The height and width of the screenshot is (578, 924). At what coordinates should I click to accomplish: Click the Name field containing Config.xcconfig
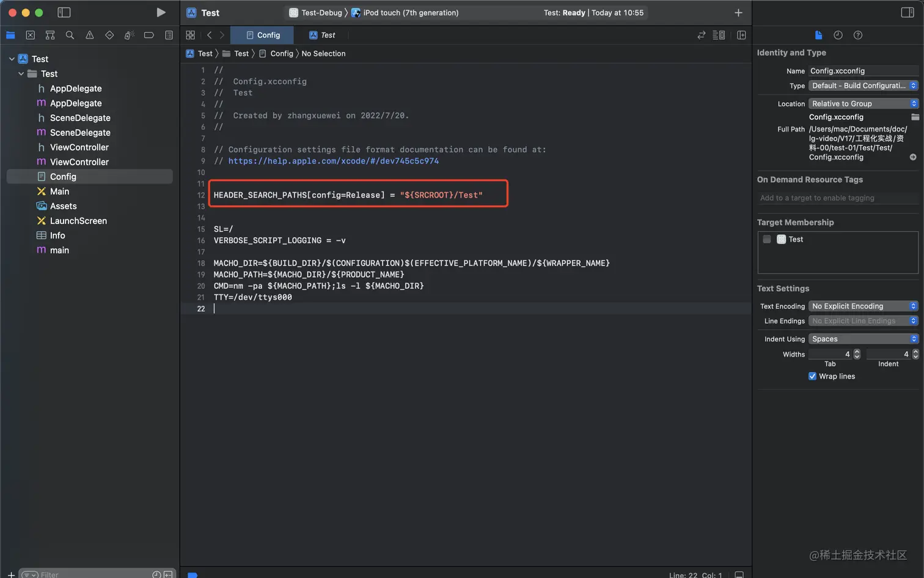pyautogui.click(x=864, y=71)
